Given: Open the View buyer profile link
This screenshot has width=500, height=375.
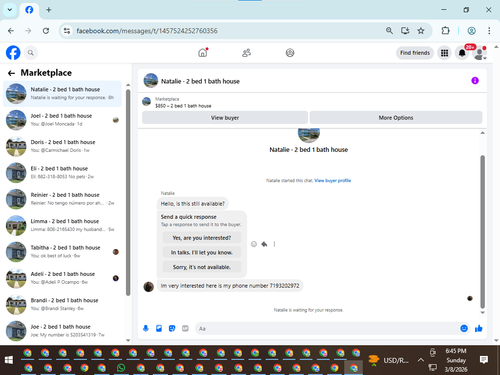Looking at the screenshot, I should coord(332,180).
